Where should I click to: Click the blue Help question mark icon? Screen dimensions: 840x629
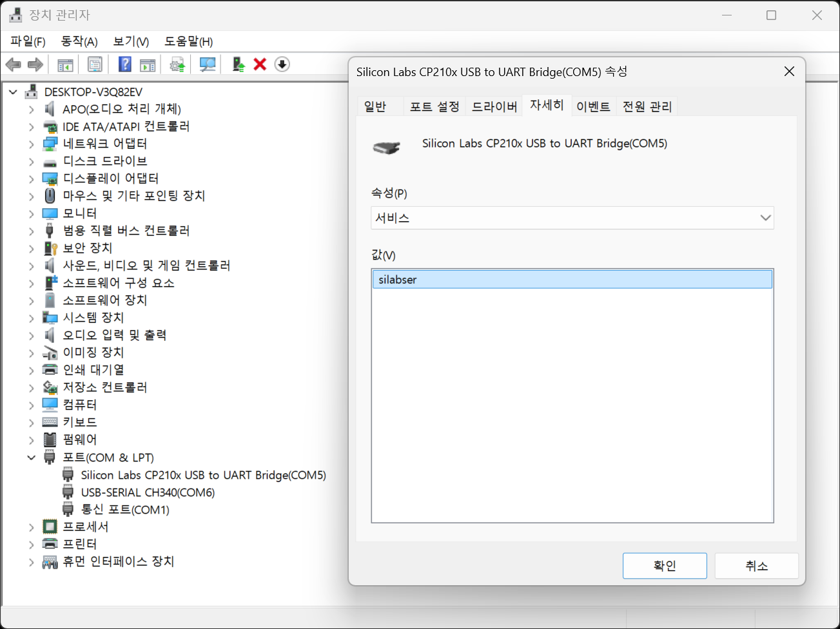pyautogui.click(x=125, y=64)
